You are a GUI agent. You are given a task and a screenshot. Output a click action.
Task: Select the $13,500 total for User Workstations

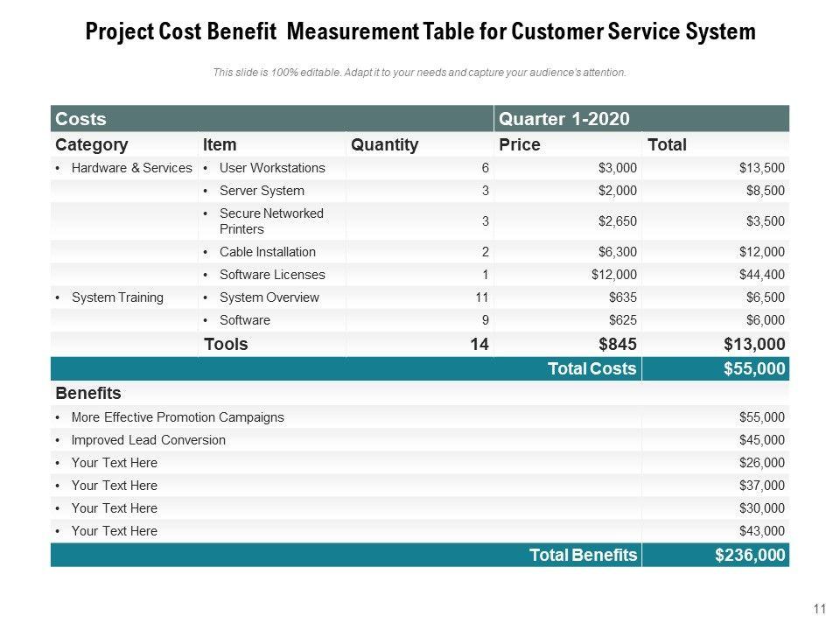[x=762, y=168]
